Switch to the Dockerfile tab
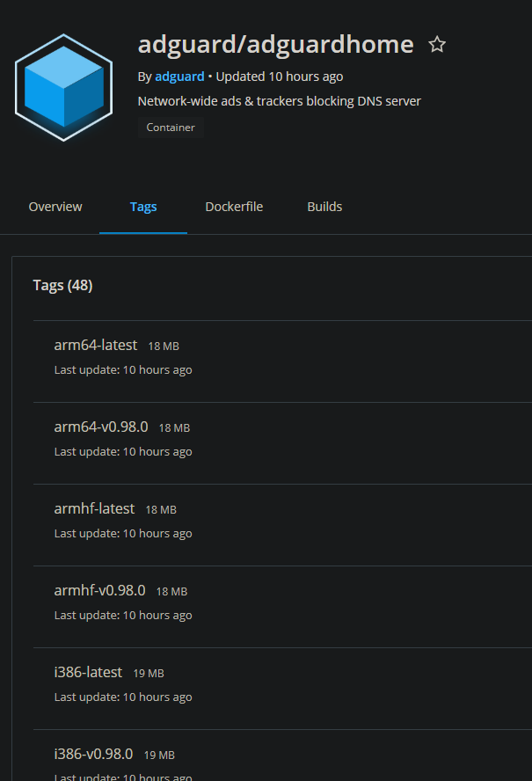532x781 pixels. pyautogui.click(x=234, y=206)
